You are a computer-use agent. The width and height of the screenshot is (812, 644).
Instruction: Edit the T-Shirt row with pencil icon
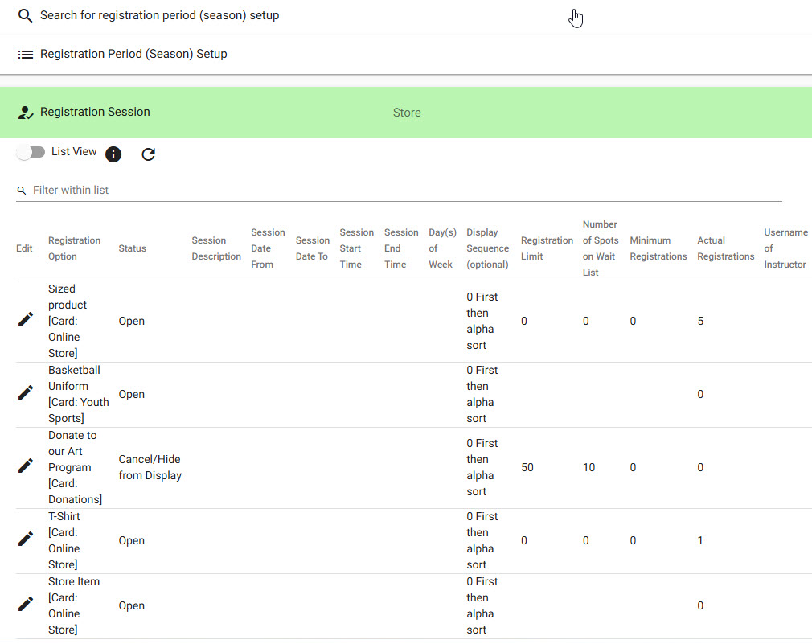pyautogui.click(x=26, y=539)
